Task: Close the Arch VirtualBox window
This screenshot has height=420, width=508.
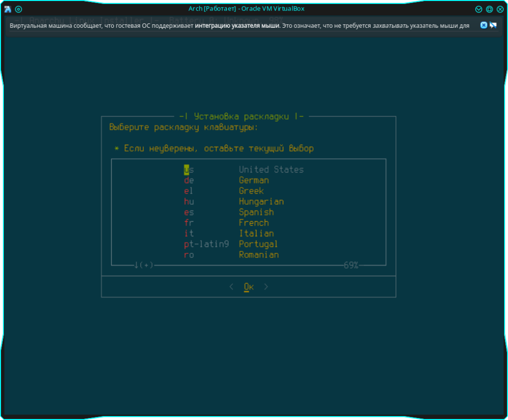Action: [x=500, y=9]
